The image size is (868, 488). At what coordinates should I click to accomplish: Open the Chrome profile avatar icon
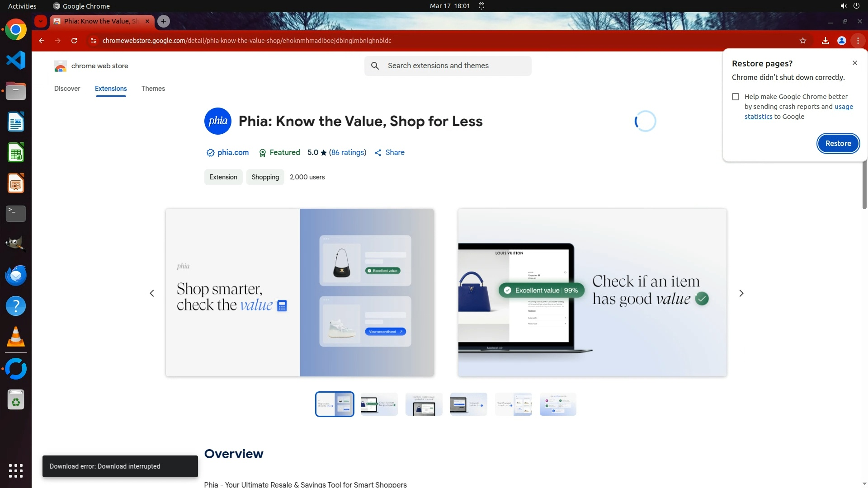tap(841, 41)
